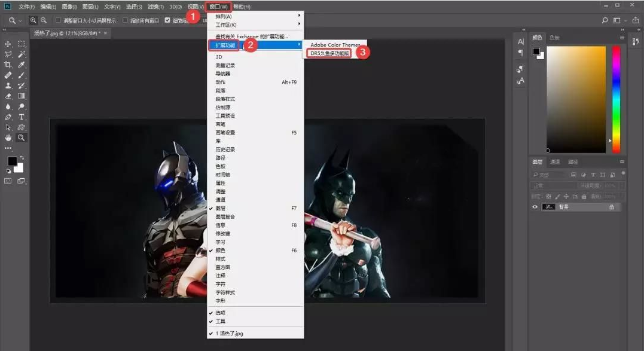The width and height of the screenshot is (644, 351).
Task: Enable 调整窗口大小以满屏显示 checkbox
Action: click(x=58, y=20)
